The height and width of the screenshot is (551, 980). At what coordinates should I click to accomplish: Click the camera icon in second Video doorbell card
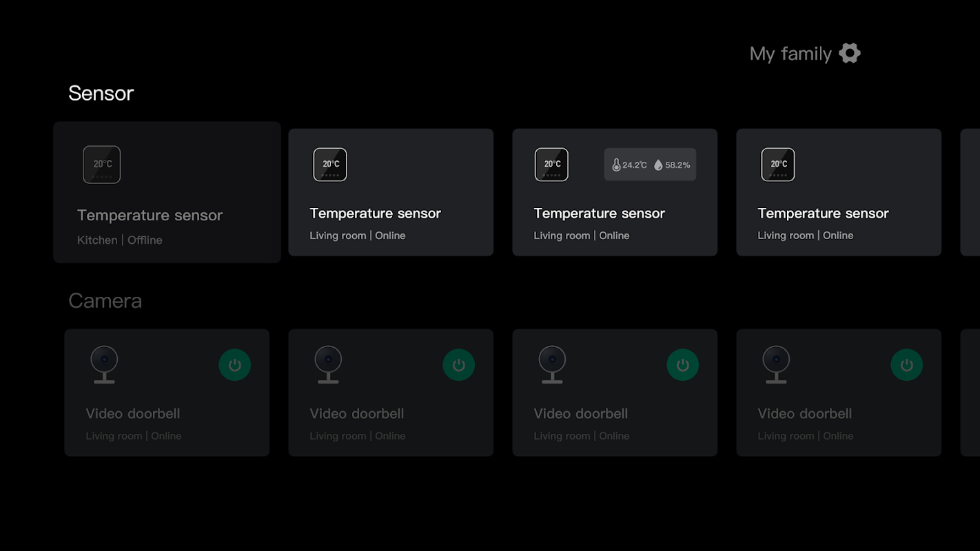pyautogui.click(x=328, y=365)
